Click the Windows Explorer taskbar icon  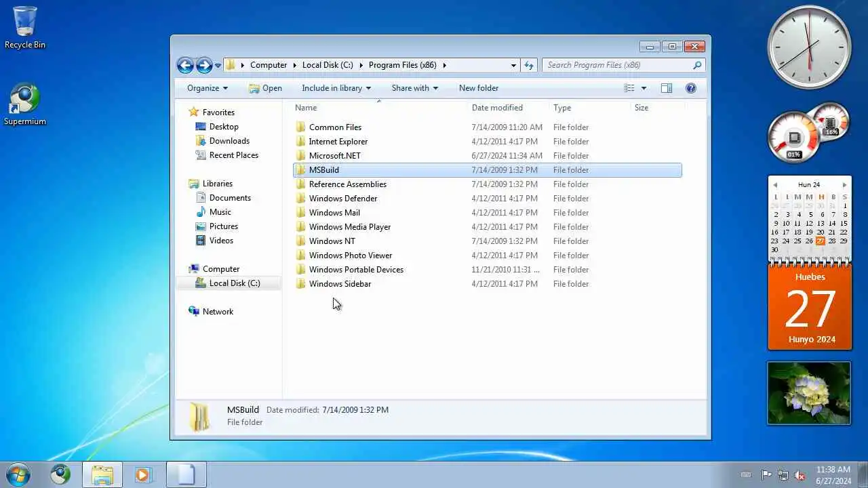pyautogui.click(x=102, y=474)
